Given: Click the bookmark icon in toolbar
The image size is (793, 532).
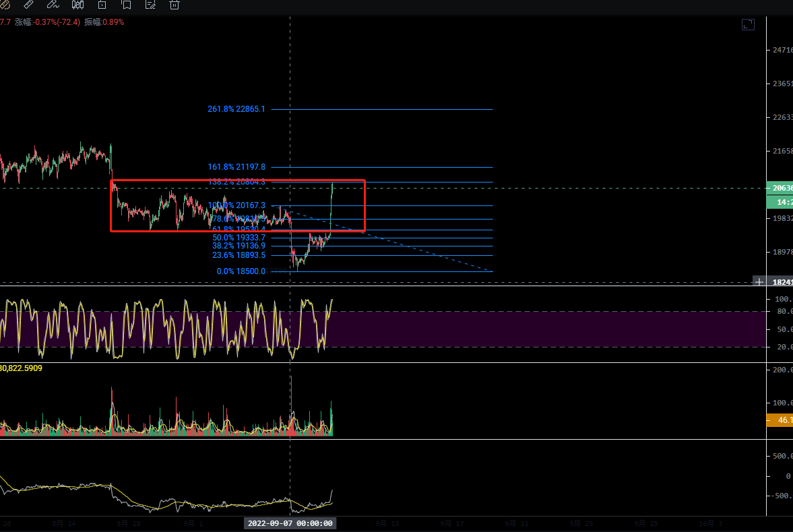Looking at the screenshot, I should pos(126,5).
